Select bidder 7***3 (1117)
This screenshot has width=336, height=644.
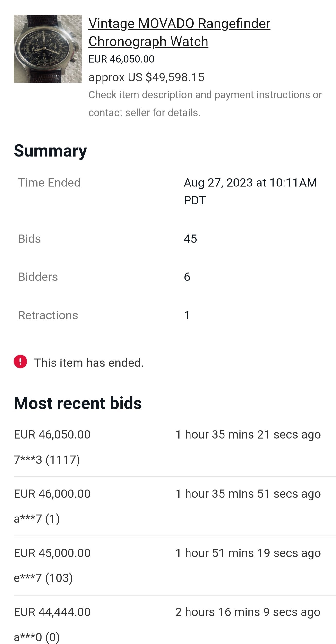tap(47, 459)
